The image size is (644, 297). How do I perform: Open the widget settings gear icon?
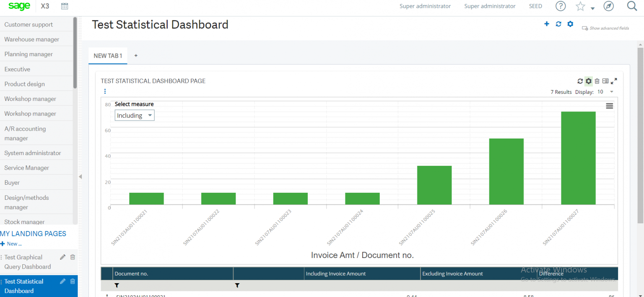[588, 81]
